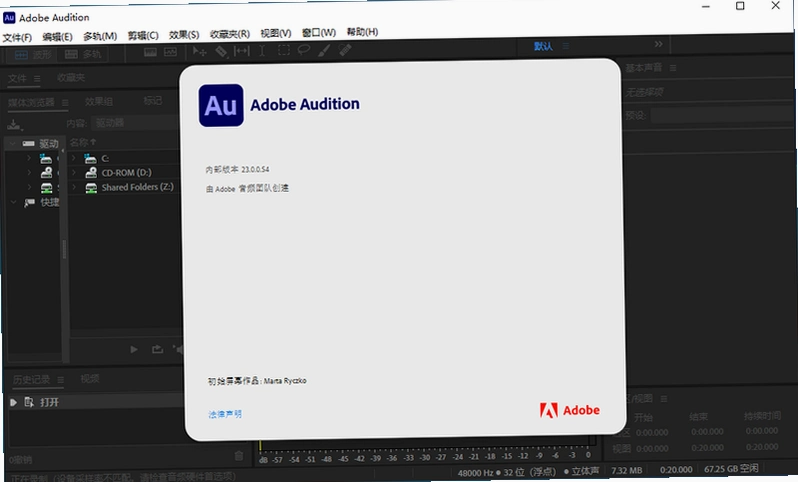The width and height of the screenshot is (798, 482).
Task: Switch to the 标记 tab
Action: pyautogui.click(x=153, y=100)
